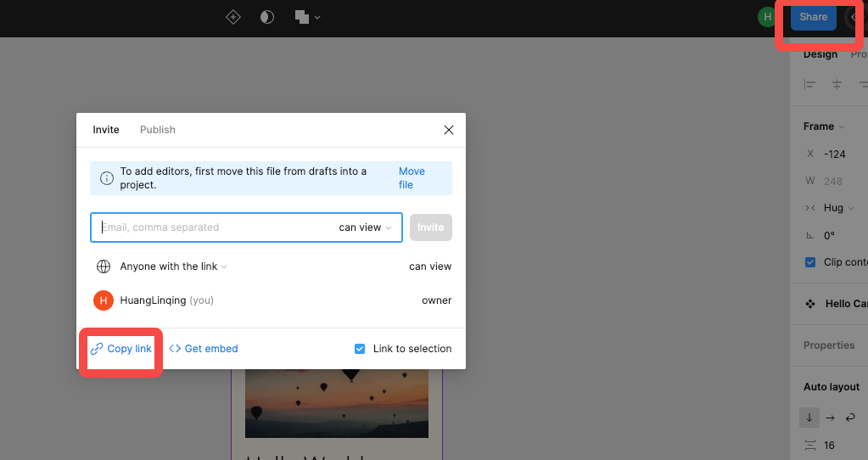Click the Hello Card component icon
868x460 pixels.
coord(809,303)
